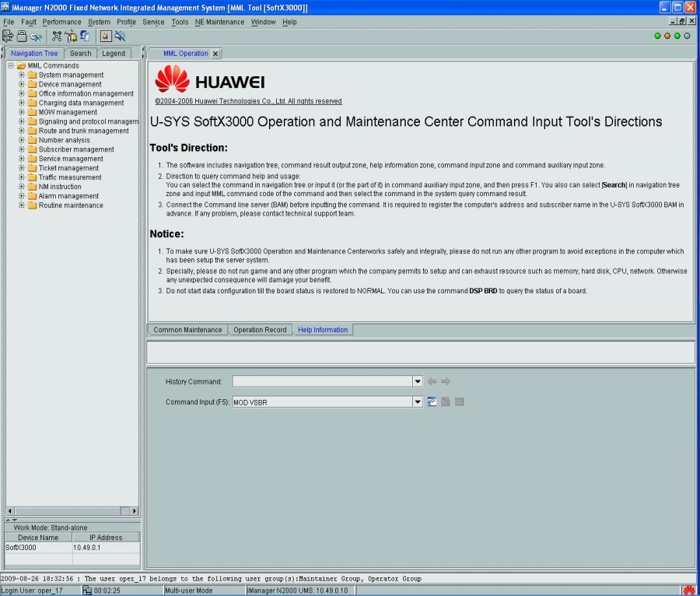
Task: Open the Window menu
Action: (x=263, y=22)
